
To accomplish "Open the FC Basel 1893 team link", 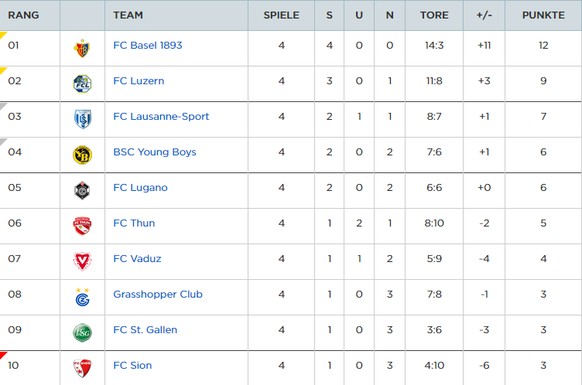I will [148, 45].
